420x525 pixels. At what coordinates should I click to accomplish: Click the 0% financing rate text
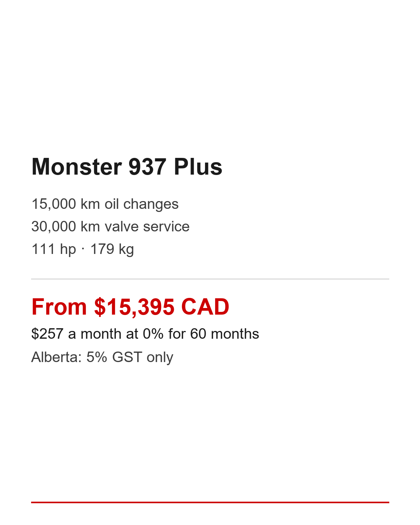click(153, 334)
